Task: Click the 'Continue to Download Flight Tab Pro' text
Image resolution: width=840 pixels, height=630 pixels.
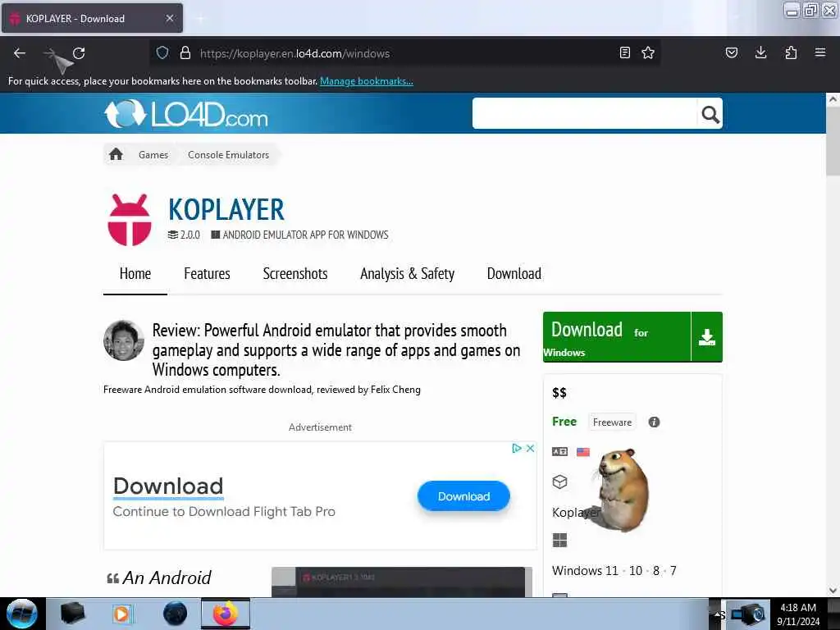Action: click(224, 512)
